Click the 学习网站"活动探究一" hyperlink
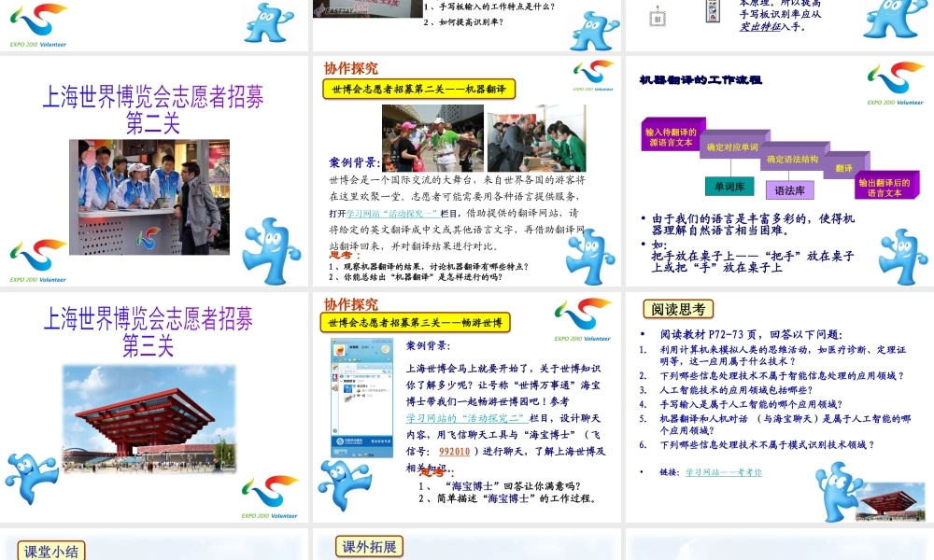934x560 pixels. (392, 213)
